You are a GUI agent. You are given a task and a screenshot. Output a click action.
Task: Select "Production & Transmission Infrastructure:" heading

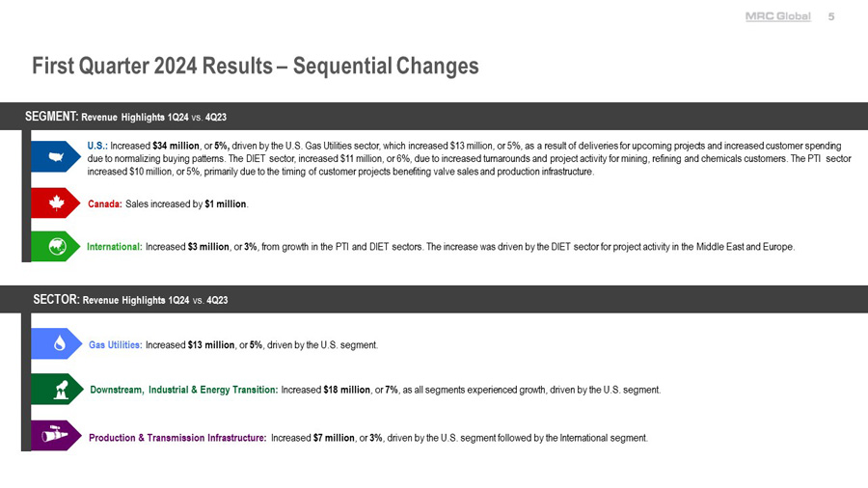(x=177, y=438)
